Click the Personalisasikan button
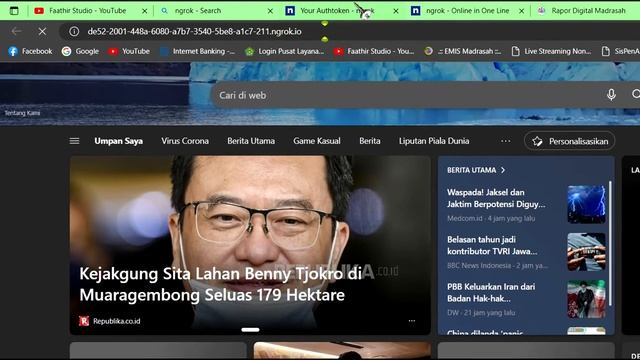Screen dimensions: 640x360 pos(570,141)
